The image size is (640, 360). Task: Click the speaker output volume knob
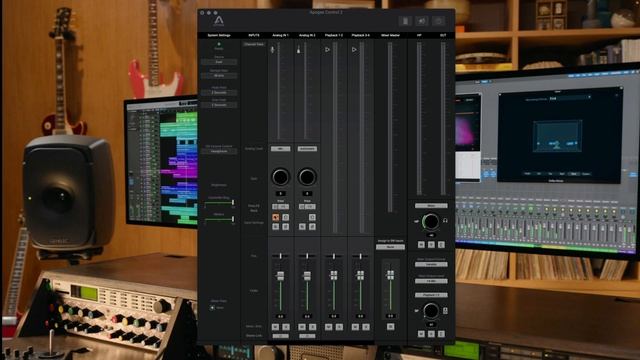point(431,311)
